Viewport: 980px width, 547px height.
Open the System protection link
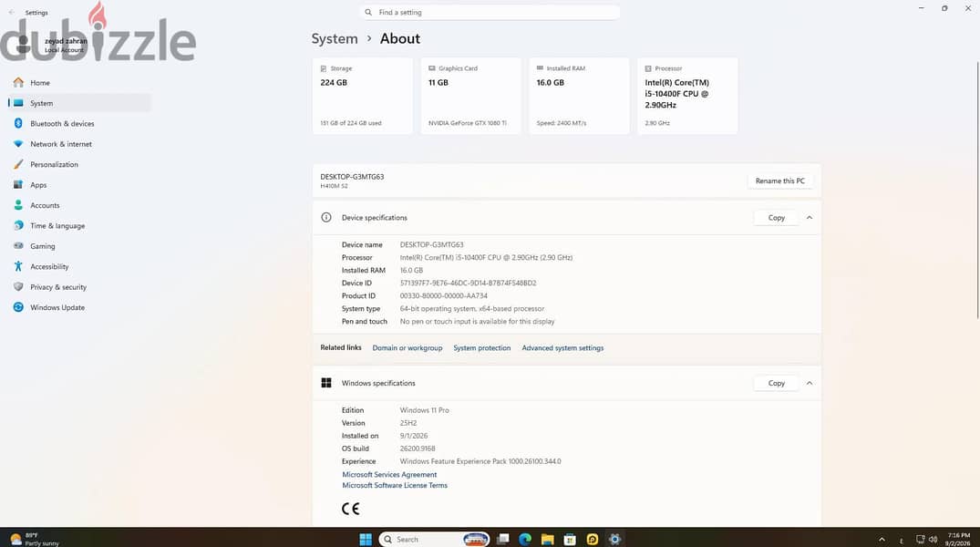pyautogui.click(x=482, y=348)
